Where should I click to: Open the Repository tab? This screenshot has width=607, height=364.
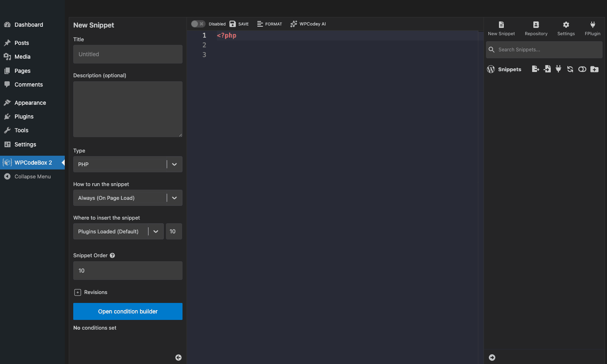(536, 28)
